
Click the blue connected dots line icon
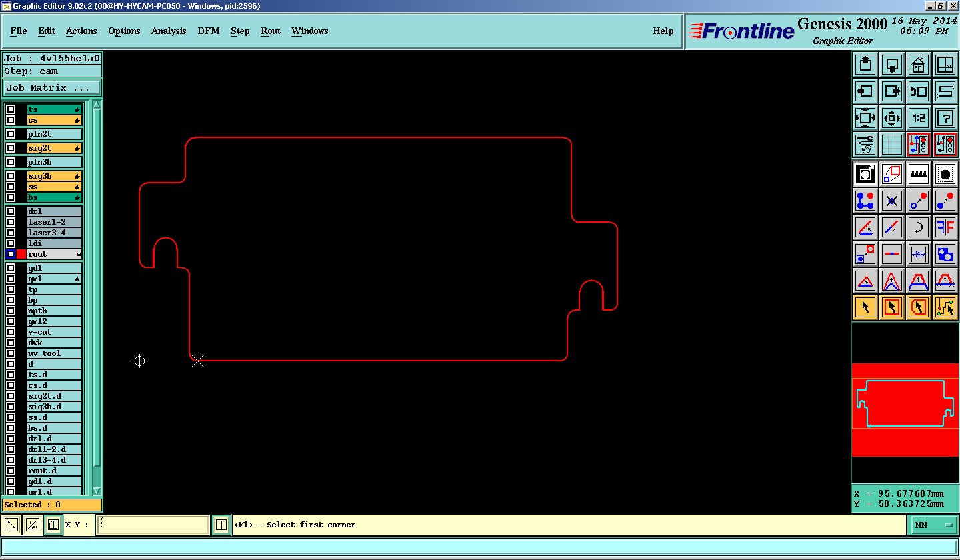[865, 200]
